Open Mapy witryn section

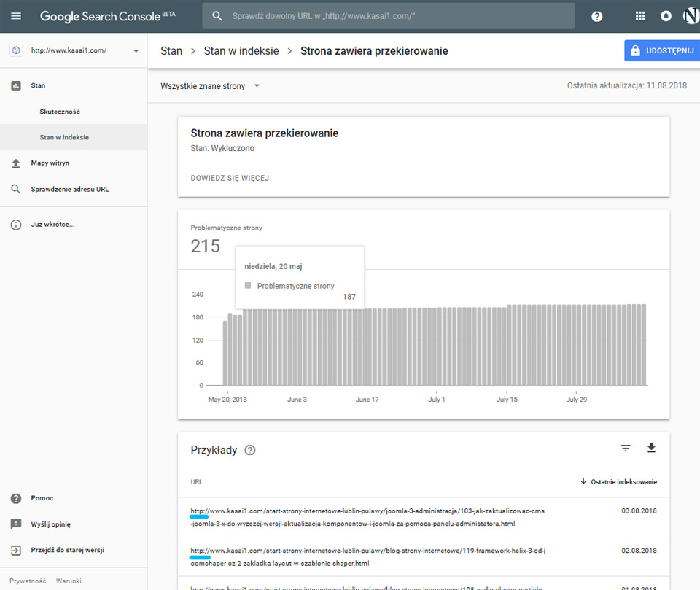coord(50,163)
